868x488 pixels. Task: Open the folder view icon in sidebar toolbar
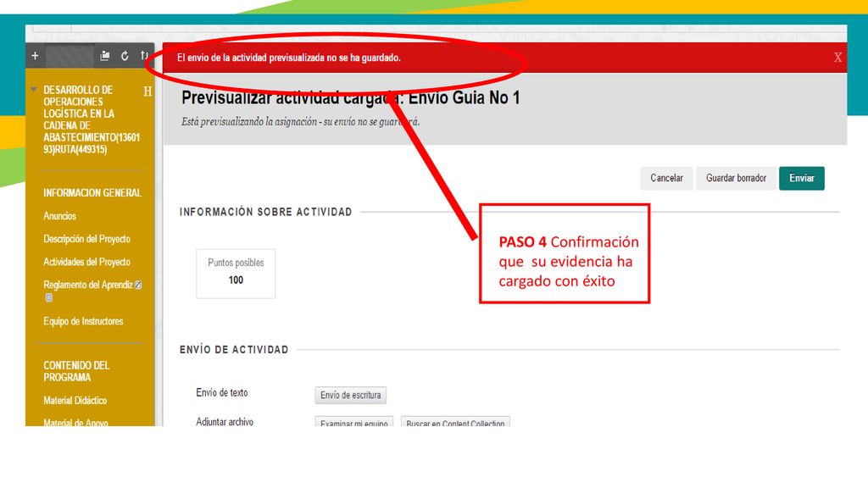104,56
